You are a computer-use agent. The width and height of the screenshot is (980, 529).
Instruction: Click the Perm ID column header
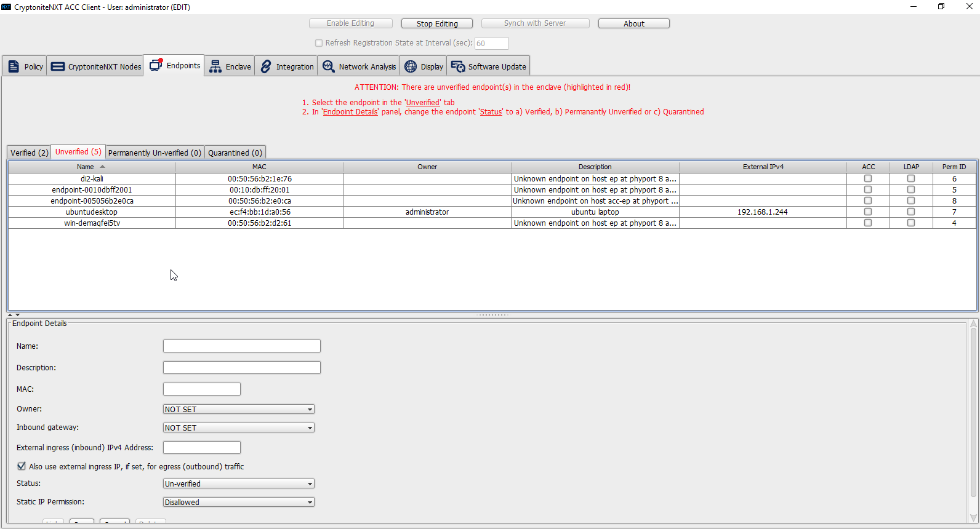(954, 167)
